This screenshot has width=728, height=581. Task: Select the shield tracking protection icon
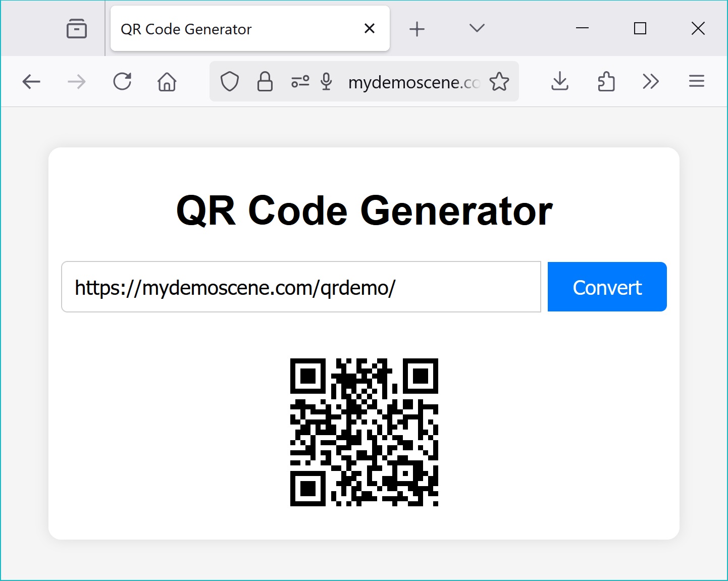pyautogui.click(x=230, y=81)
